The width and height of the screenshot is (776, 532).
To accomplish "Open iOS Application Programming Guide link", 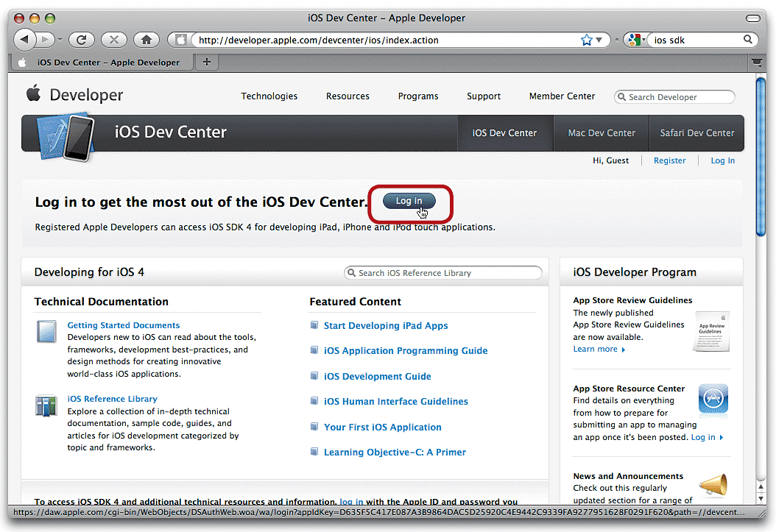I will point(406,350).
